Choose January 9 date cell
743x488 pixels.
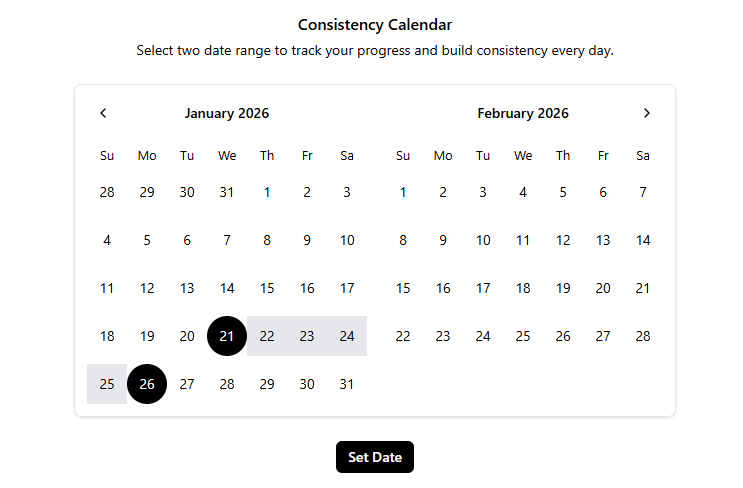point(307,240)
